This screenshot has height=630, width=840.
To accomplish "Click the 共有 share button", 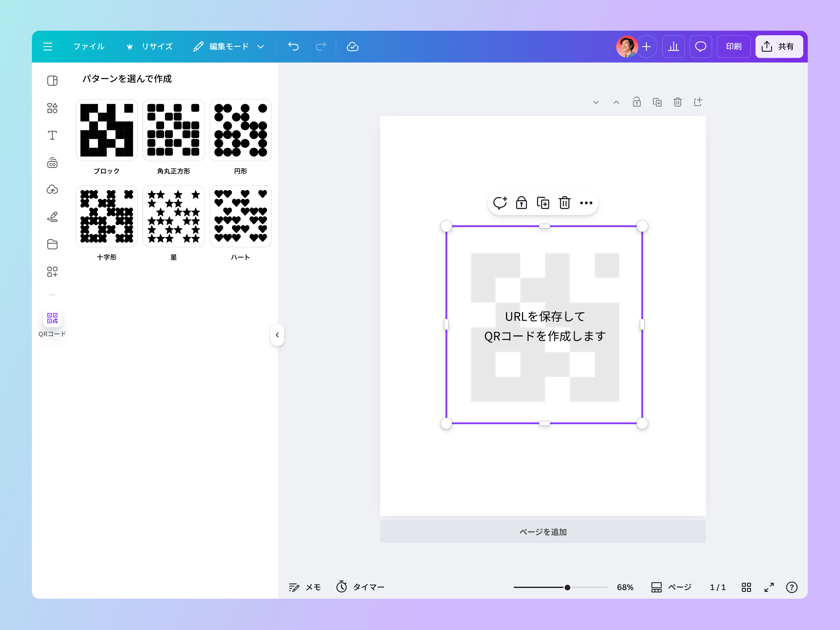I will (x=779, y=47).
